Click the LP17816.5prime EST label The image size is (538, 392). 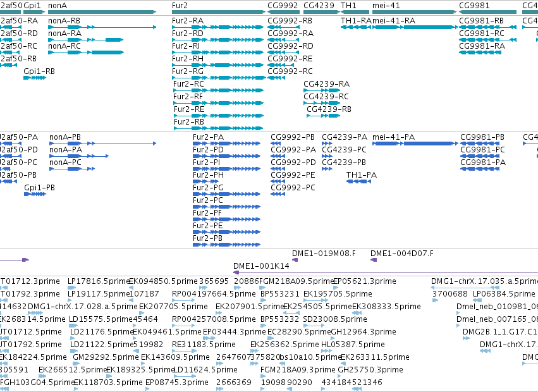point(99,281)
